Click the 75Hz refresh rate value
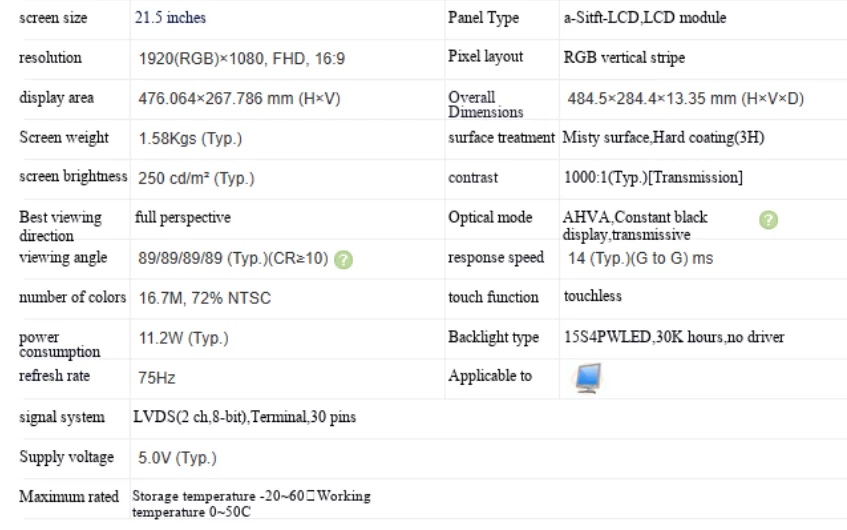 [x=157, y=378]
